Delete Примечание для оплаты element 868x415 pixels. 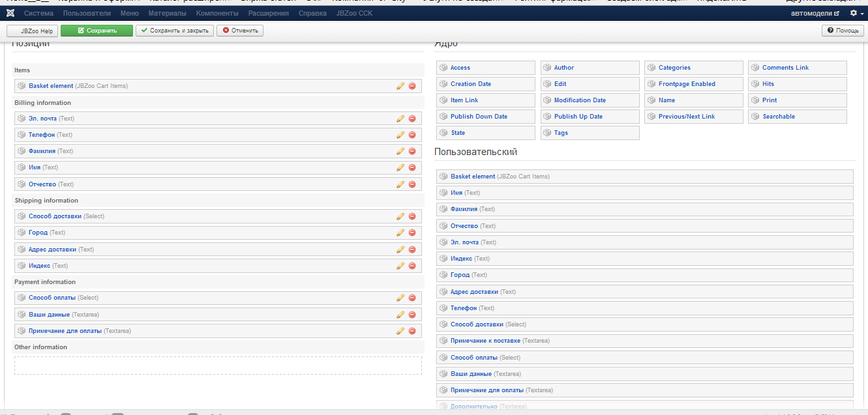pyautogui.click(x=412, y=331)
